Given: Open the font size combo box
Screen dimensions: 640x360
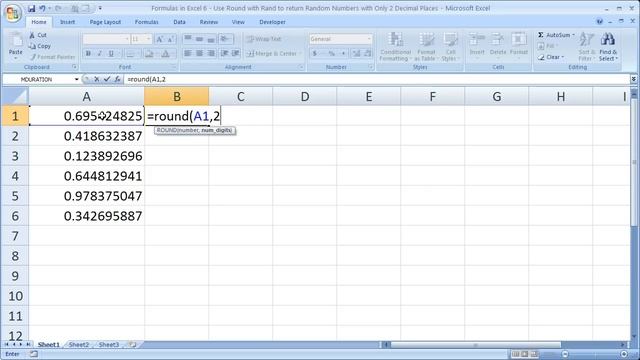Looking at the screenshot, I should [x=141, y=39].
